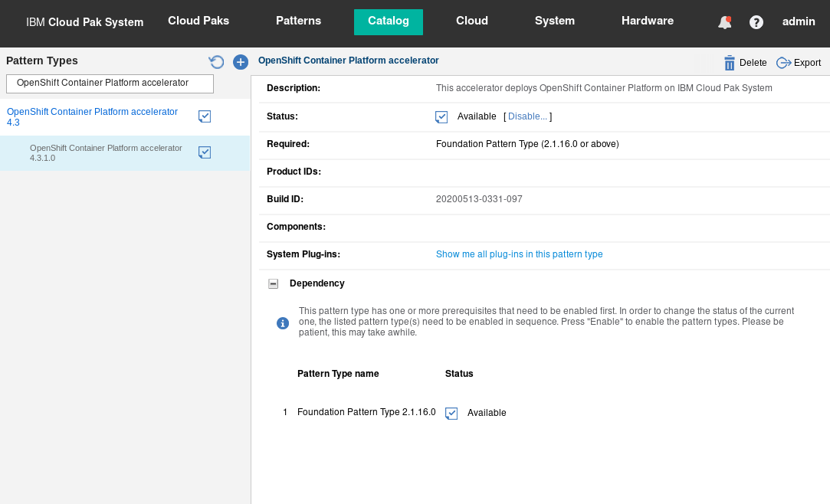The width and height of the screenshot is (830, 504).
Task: Click the info icon in Dependency section
Action: click(x=283, y=323)
